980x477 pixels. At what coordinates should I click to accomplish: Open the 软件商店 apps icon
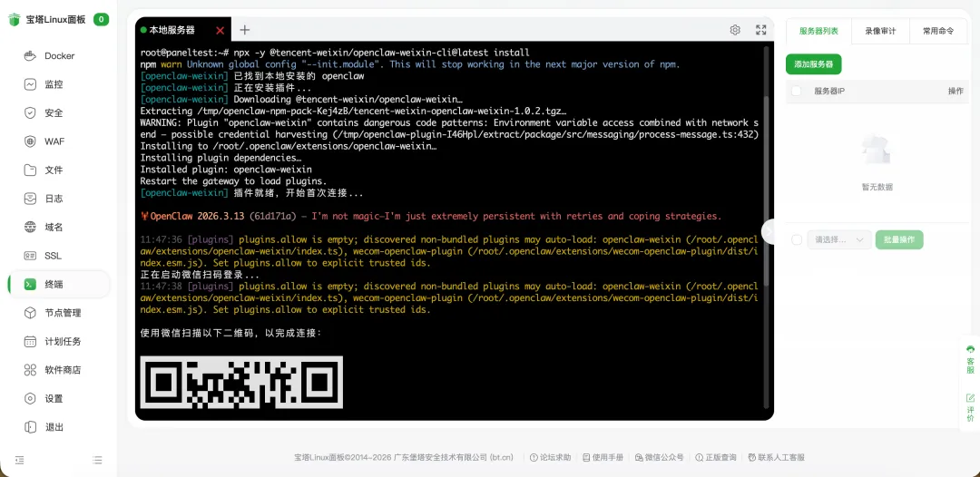(30, 370)
